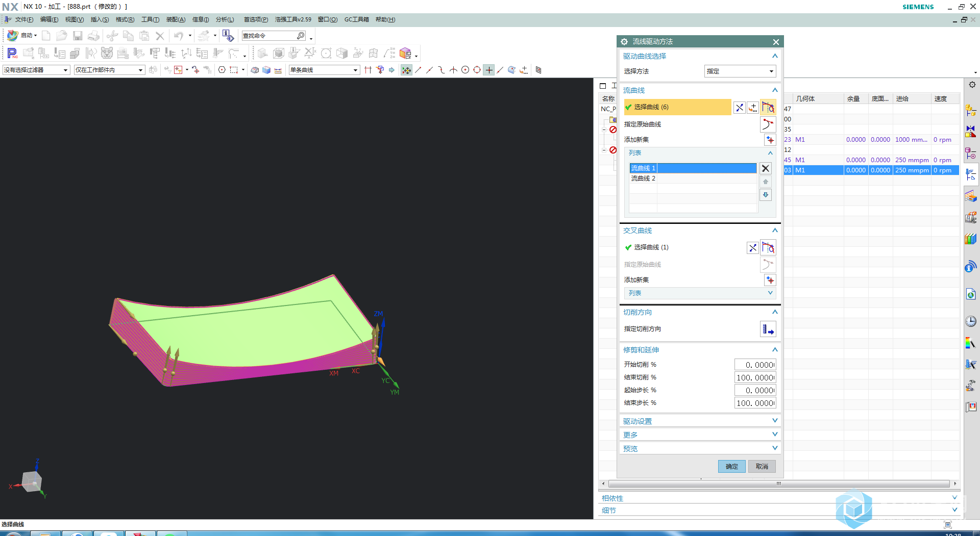The width and height of the screenshot is (980, 536).
Task: Open the 插入(S) menu
Action: pyautogui.click(x=100, y=19)
